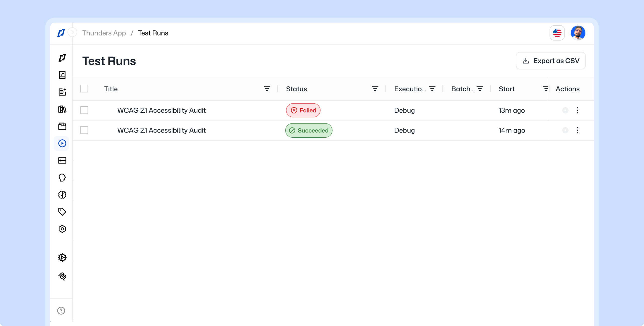Open the tag icon in sidebar
Image resolution: width=644 pixels, height=326 pixels.
pos(62,212)
